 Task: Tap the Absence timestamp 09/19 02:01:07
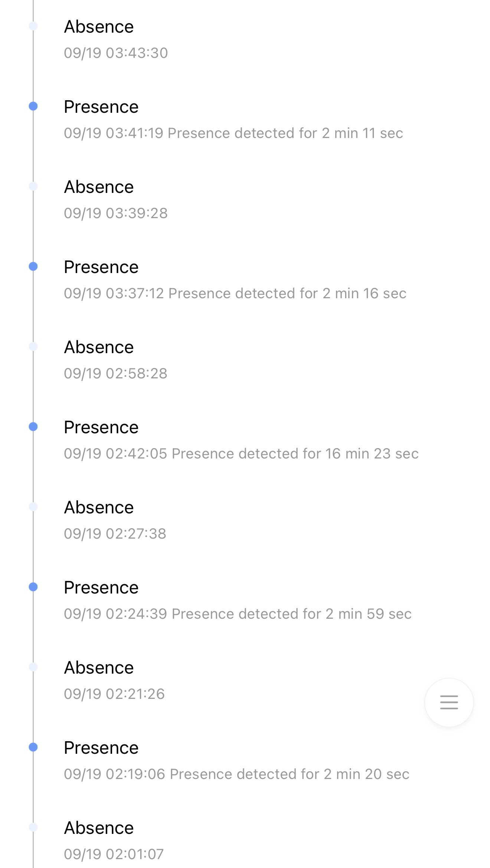(114, 854)
